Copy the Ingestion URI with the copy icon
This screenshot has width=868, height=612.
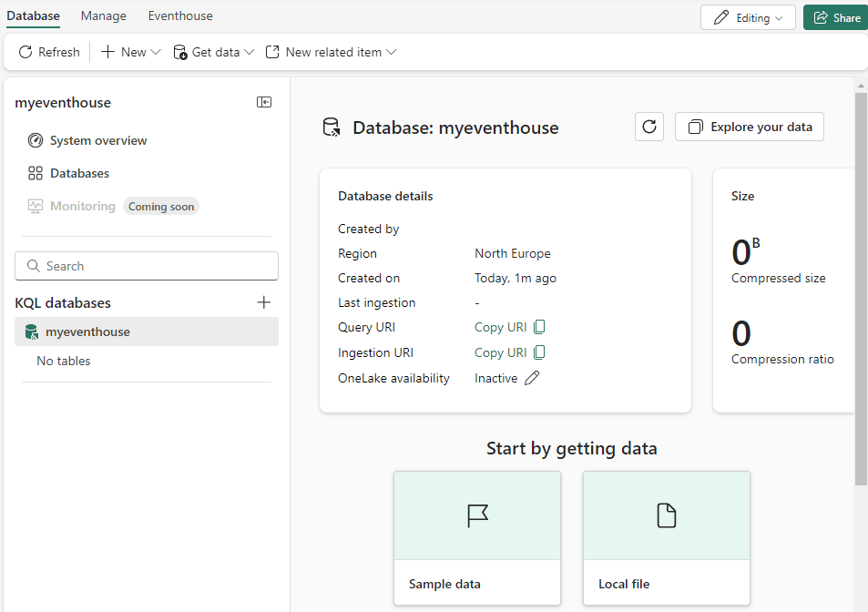(x=539, y=352)
